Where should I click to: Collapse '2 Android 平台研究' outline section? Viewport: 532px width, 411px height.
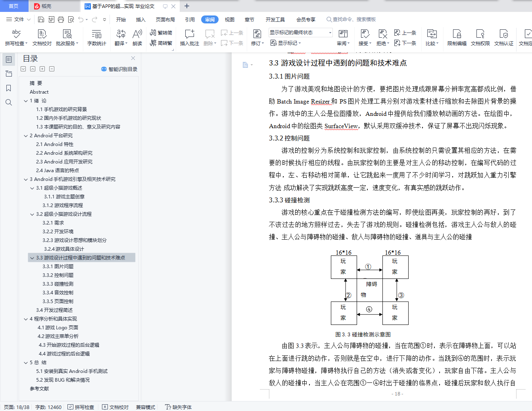click(x=26, y=136)
